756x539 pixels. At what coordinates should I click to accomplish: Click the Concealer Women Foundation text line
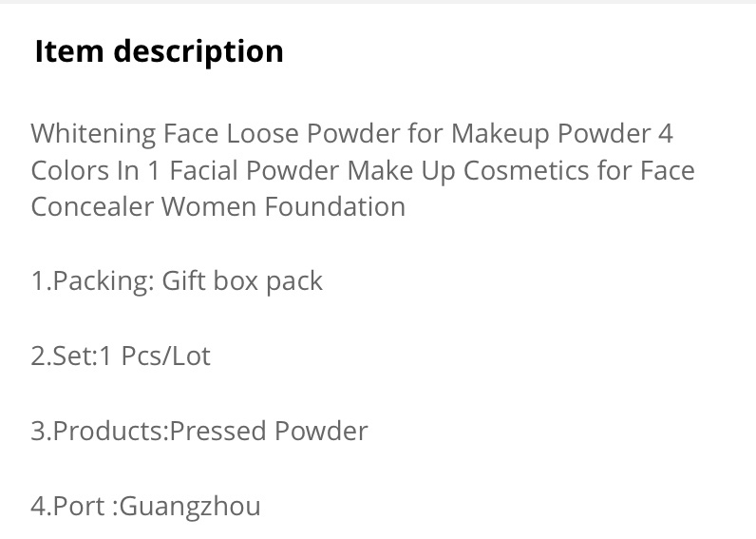click(218, 207)
